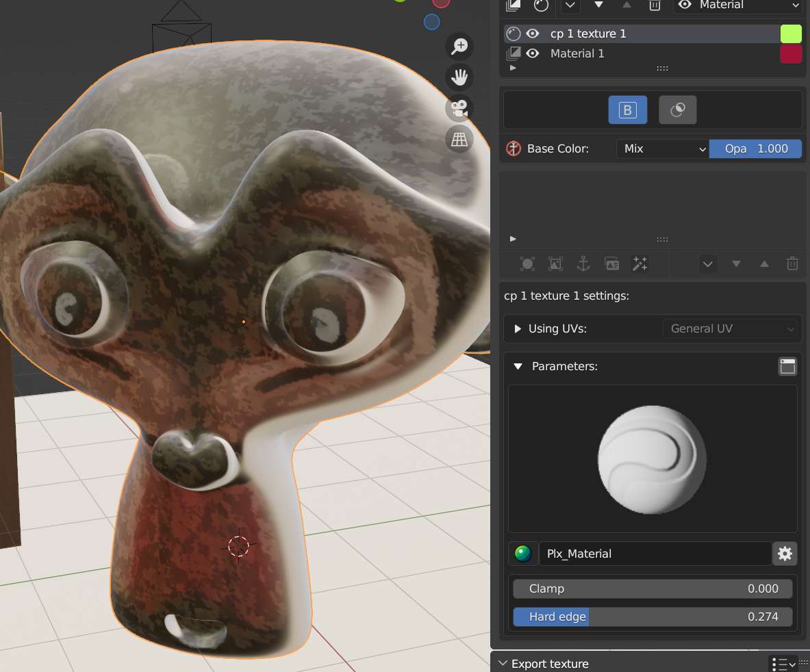The image size is (810, 672).
Task: Click the Plx_Material name field
Action: 655,554
